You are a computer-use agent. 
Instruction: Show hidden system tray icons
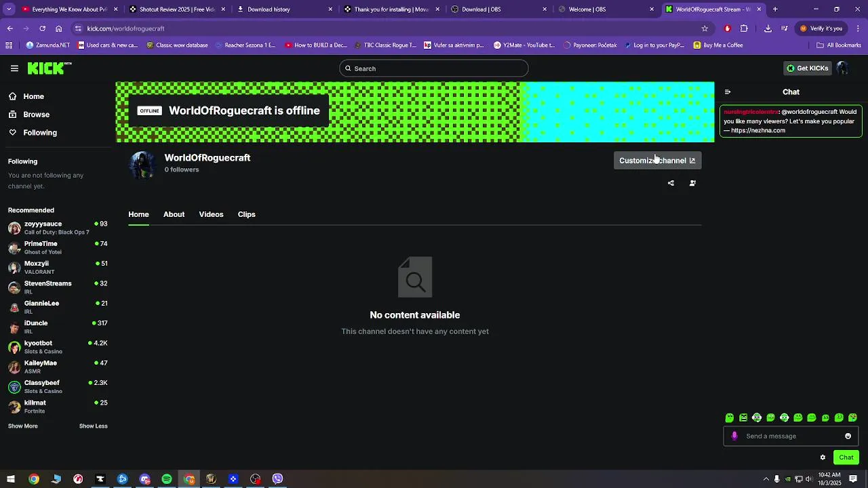(x=766, y=479)
